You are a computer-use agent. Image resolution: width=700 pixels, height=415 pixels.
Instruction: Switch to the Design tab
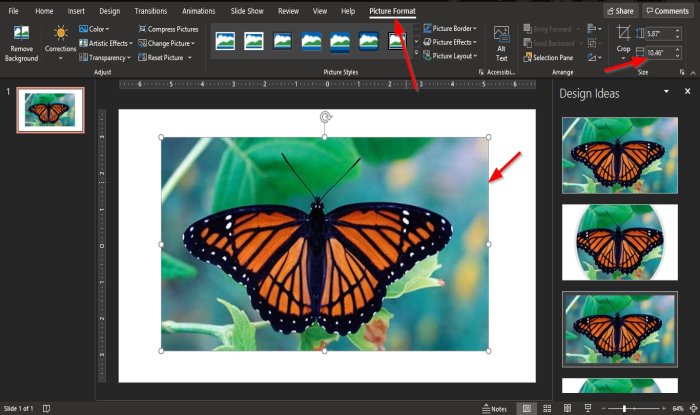109,10
